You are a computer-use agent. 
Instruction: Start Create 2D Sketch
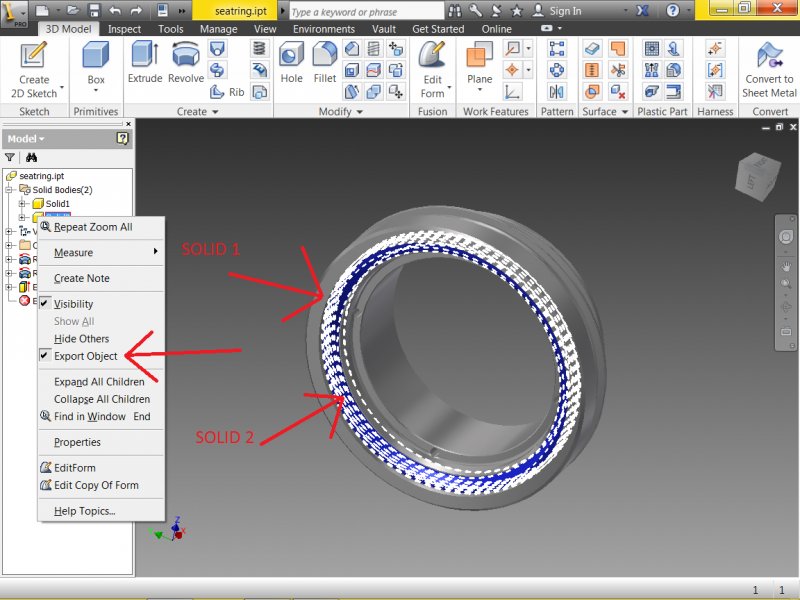(34, 68)
